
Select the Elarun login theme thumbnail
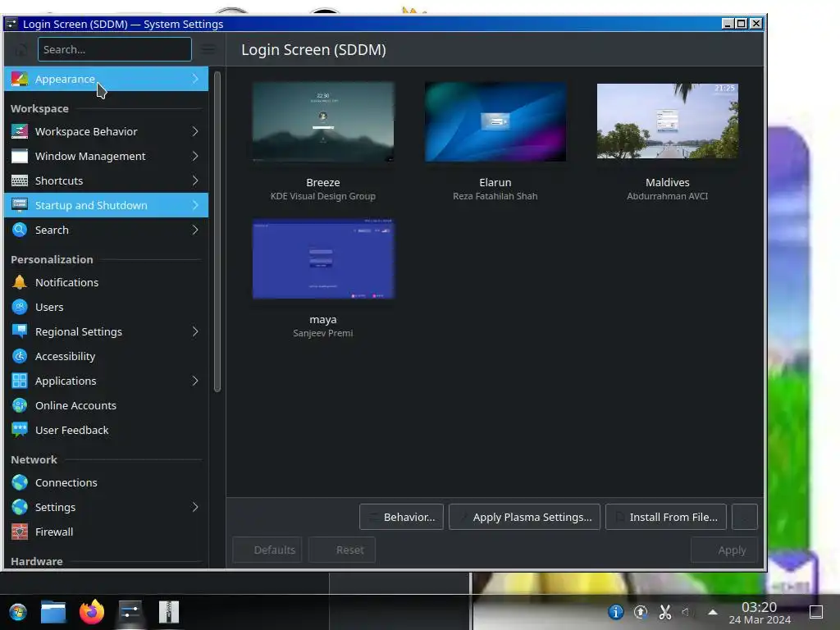(495, 121)
